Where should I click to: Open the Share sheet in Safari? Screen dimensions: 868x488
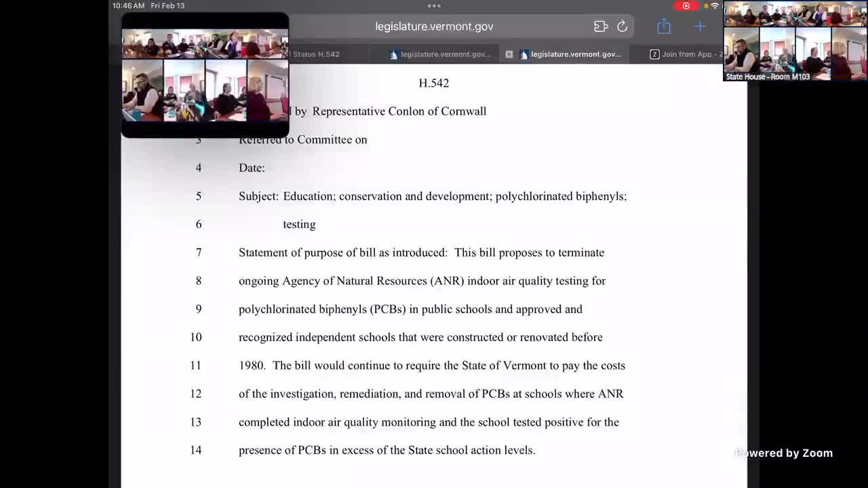[664, 26]
